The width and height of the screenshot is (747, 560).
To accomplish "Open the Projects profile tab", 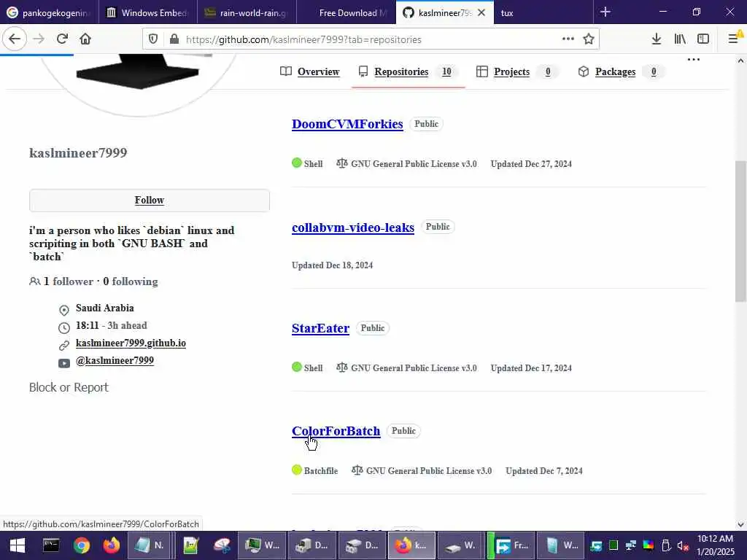I will 516,71.
